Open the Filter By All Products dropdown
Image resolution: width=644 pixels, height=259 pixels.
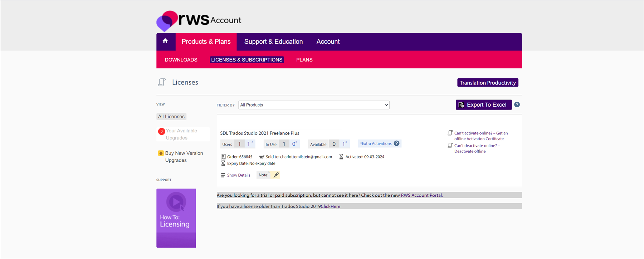click(314, 105)
